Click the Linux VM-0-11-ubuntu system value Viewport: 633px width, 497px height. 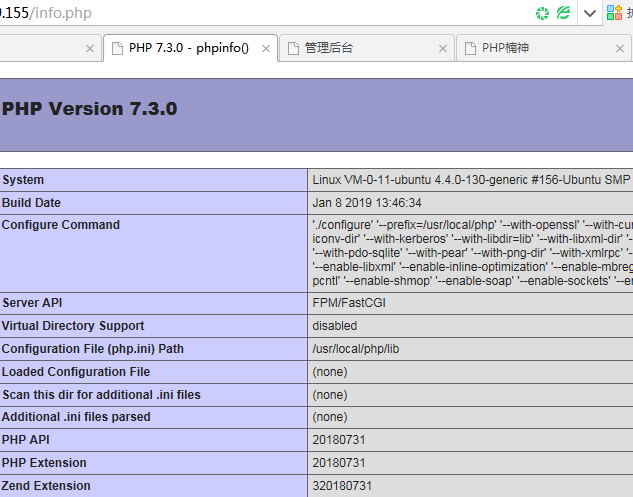tap(471, 180)
